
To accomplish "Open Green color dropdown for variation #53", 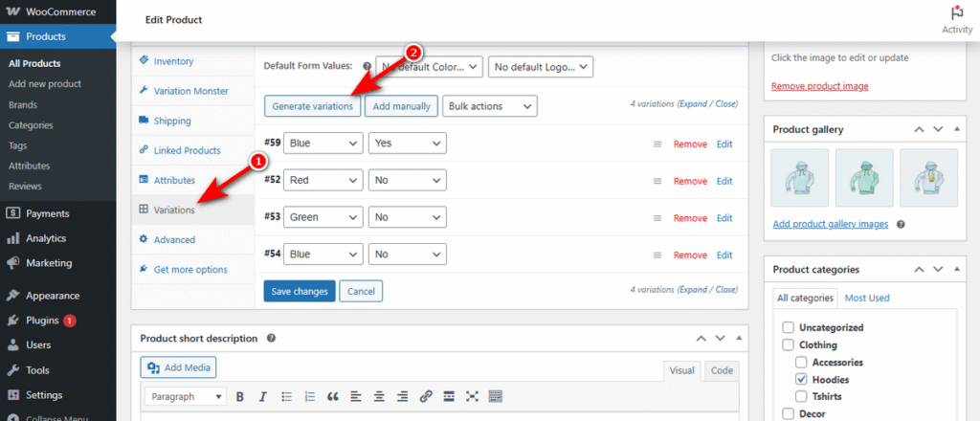I will pos(323,218).
